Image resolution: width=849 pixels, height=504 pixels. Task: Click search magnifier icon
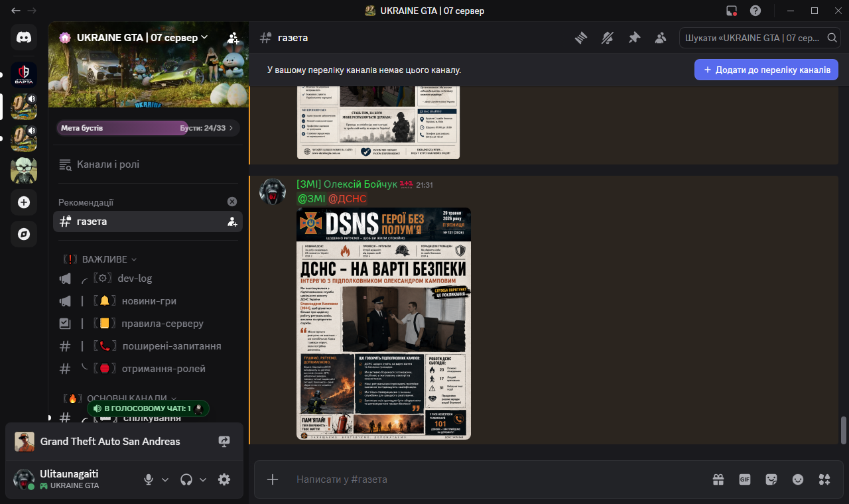832,38
